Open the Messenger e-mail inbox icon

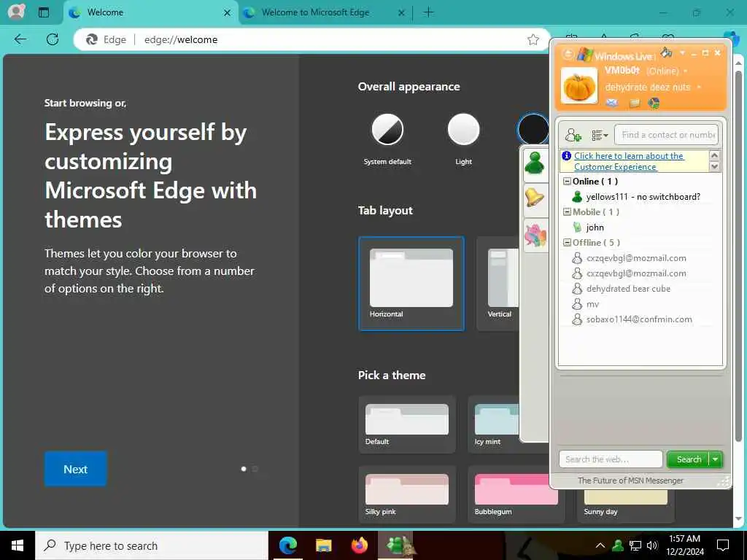(612, 102)
